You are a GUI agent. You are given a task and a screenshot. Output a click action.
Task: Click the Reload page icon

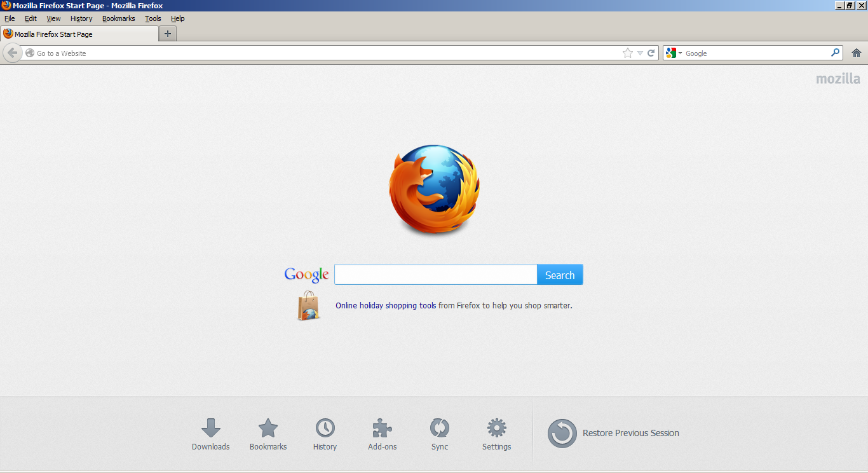coord(651,53)
